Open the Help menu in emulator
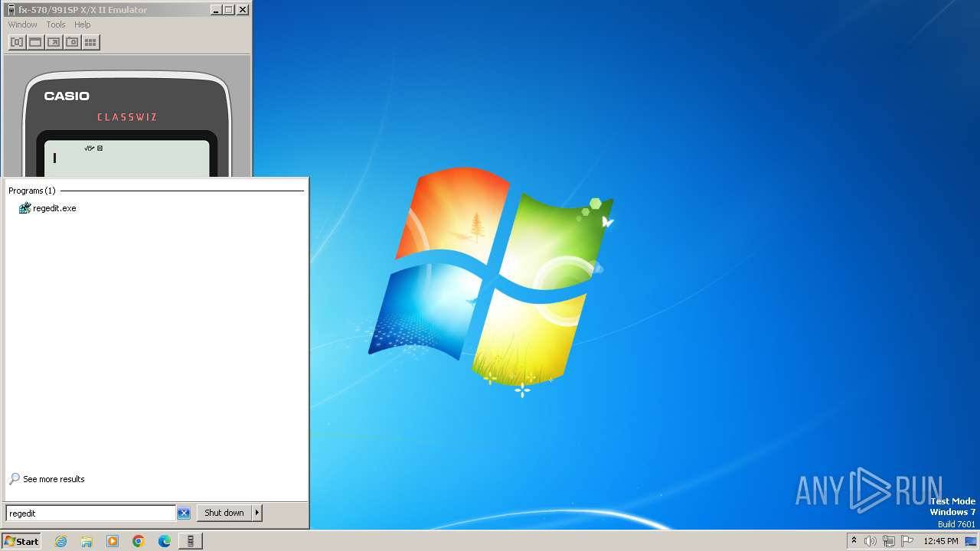Screen dimensions: 980x551 point(82,24)
